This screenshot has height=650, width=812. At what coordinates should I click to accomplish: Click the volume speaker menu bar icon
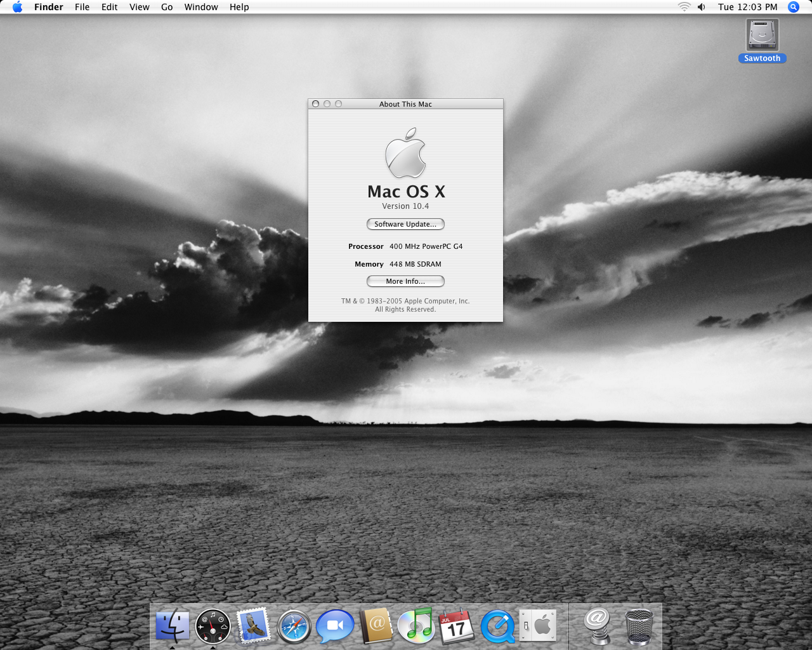click(x=702, y=7)
